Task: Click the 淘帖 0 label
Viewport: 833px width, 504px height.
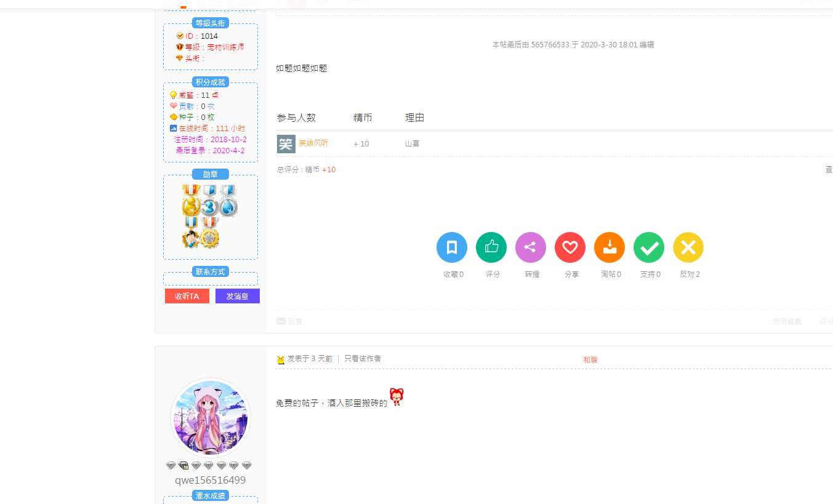Action: pos(611,274)
